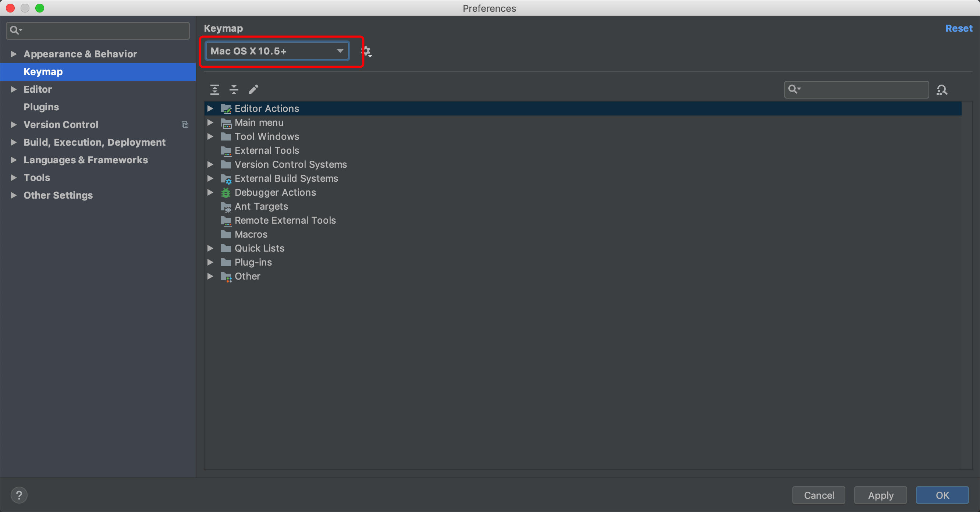Viewport: 980px width, 512px height.
Task: Open the Plugins settings page
Action: pyautogui.click(x=41, y=107)
